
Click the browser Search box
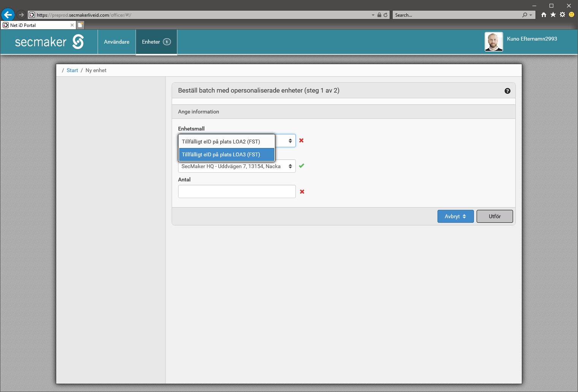click(x=458, y=15)
